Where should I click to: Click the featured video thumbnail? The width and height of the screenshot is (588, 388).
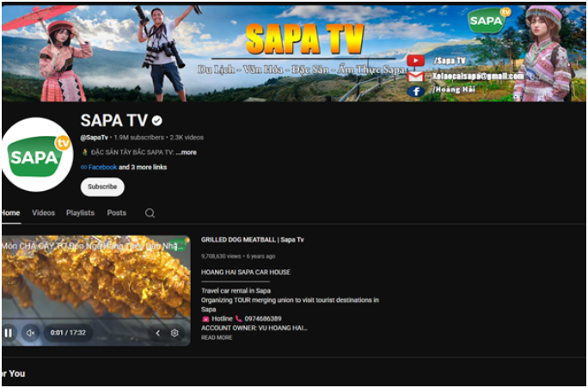pos(96,291)
